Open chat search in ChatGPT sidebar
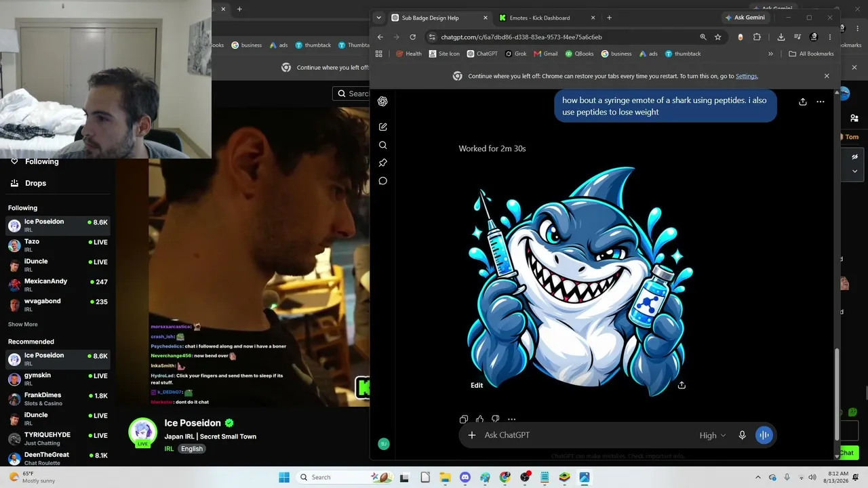Image resolution: width=868 pixels, height=488 pixels. [x=382, y=145]
